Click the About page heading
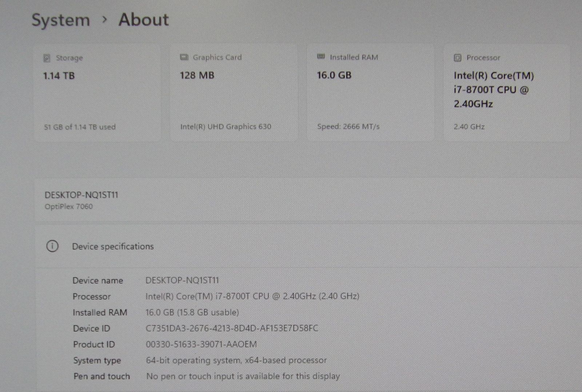This screenshot has height=392, width=582. [144, 20]
